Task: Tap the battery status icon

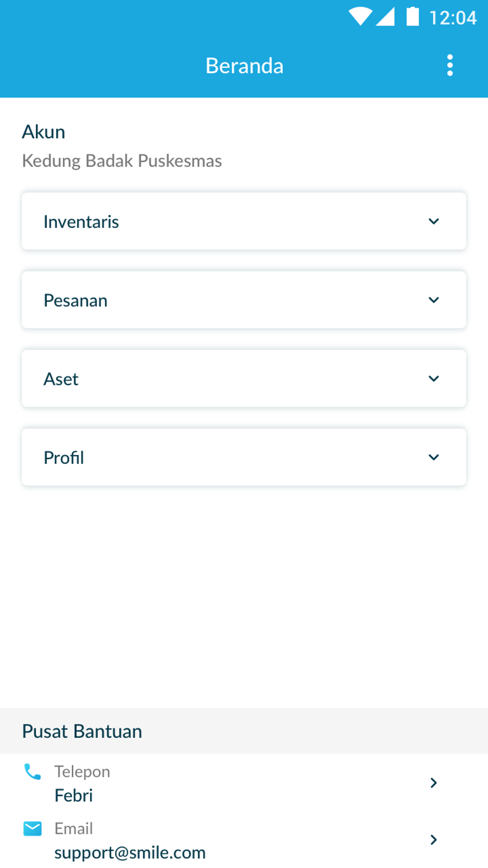Action: click(412, 17)
